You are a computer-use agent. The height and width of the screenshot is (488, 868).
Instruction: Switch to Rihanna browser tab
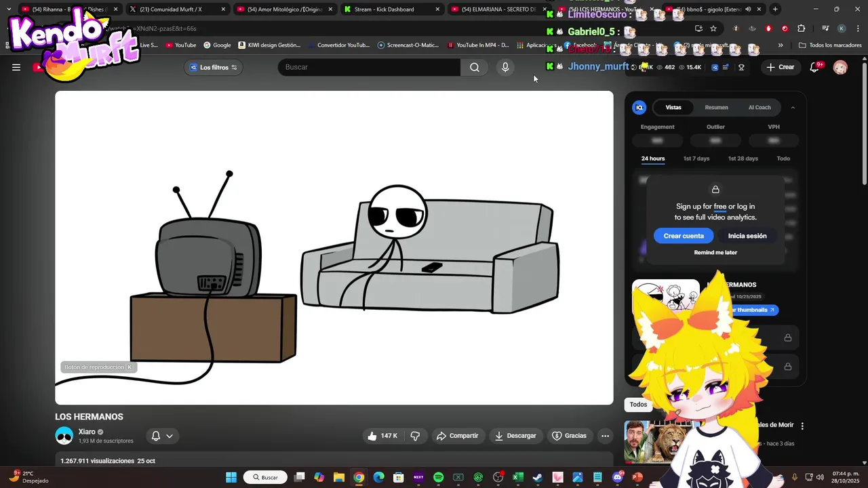(70, 9)
